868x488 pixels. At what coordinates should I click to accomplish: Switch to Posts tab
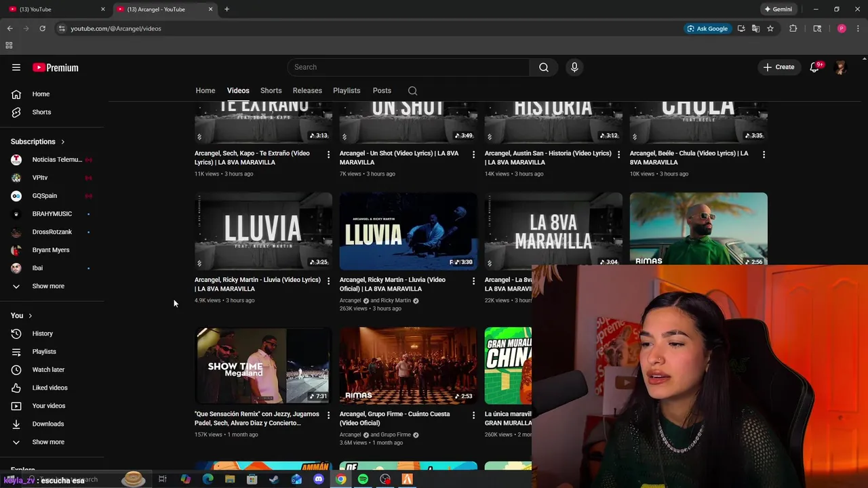[x=382, y=91]
